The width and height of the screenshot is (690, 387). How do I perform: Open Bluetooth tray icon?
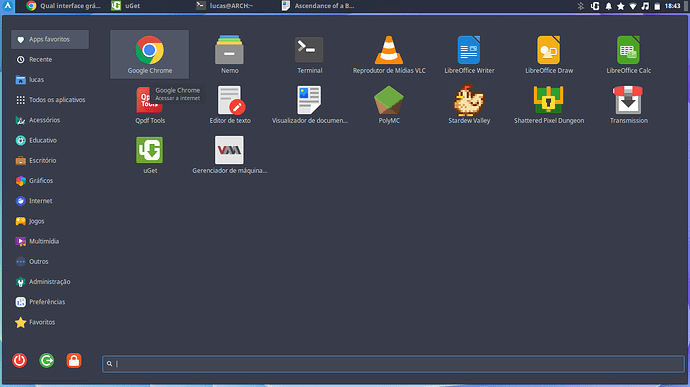581,6
